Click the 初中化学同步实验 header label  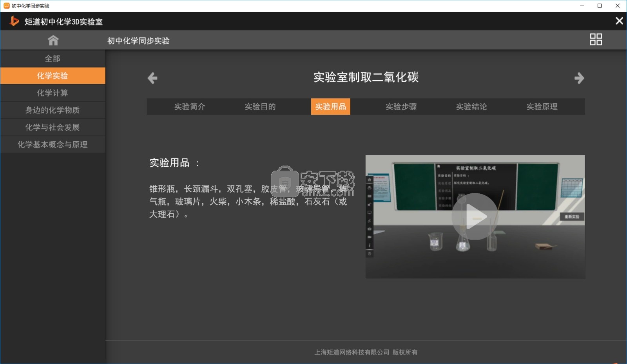point(138,41)
